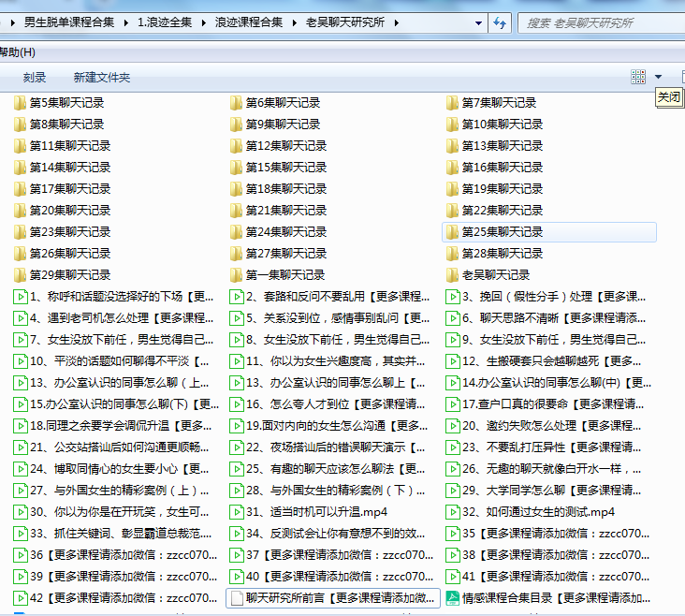This screenshot has width=685, height=616.
Task: Select the 第17集聊天记录 folder icon
Action: coord(20,189)
